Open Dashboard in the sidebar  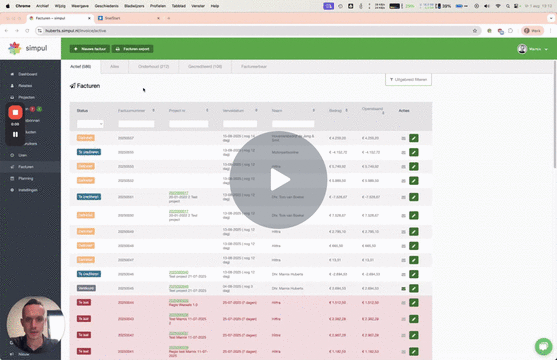[28, 74]
